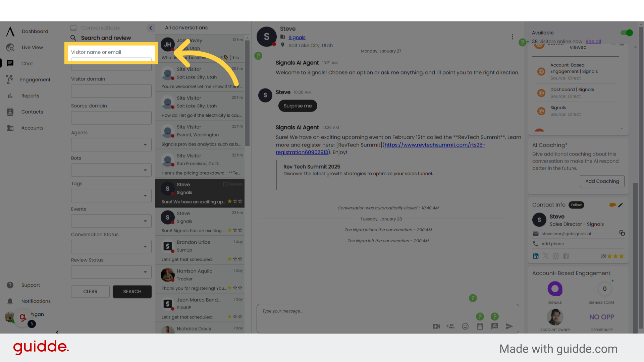The width and height of the screenshot is (644, 362).
Task: Collapse the Conversations search panel
Action: [150, 28]
